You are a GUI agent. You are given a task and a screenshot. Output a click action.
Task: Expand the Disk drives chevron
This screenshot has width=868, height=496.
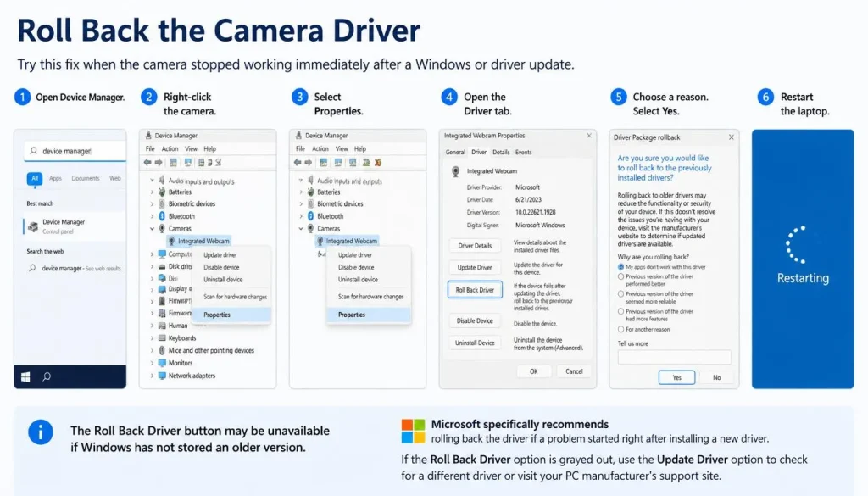point(152,266)
